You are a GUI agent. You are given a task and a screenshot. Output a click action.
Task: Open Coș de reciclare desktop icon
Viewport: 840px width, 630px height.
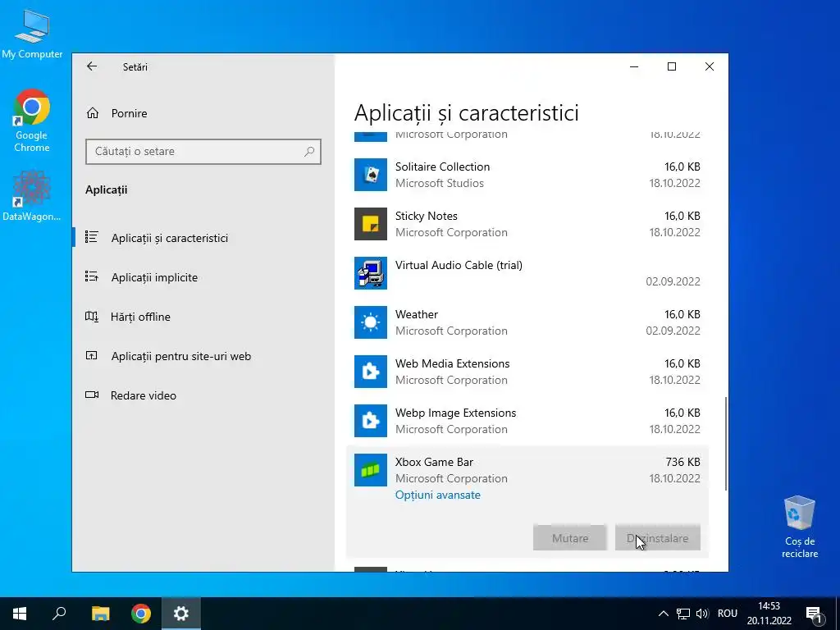[799, 527]
